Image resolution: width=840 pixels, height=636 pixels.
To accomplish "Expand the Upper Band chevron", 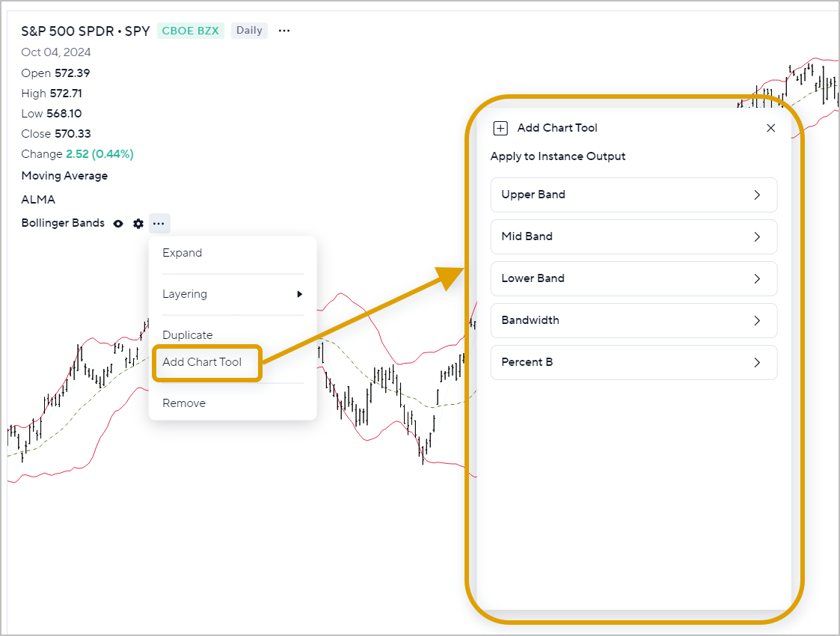I will click(757, 195).
